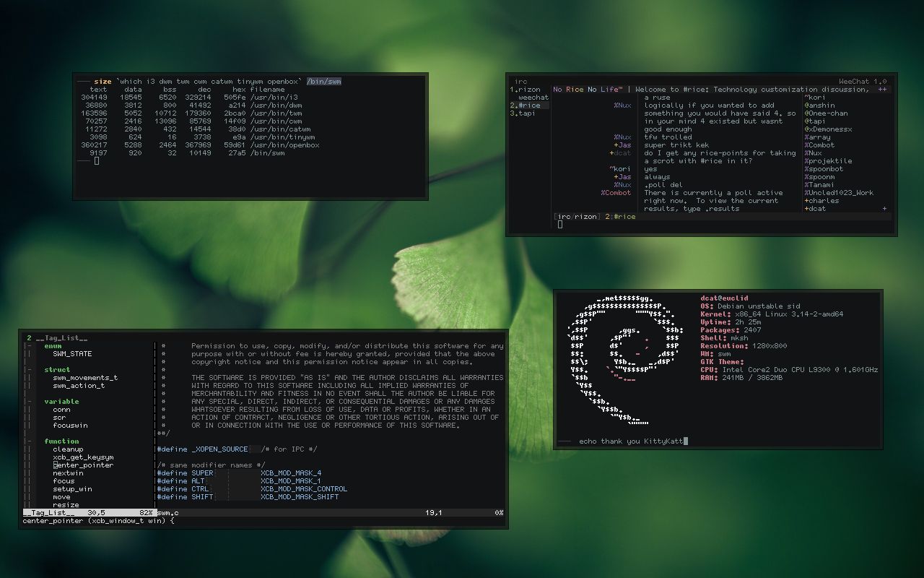Click the ++ indicator in WeeChat's title bar
The height and width of the screenshot is (578, 924).
[x=882, y=89]
